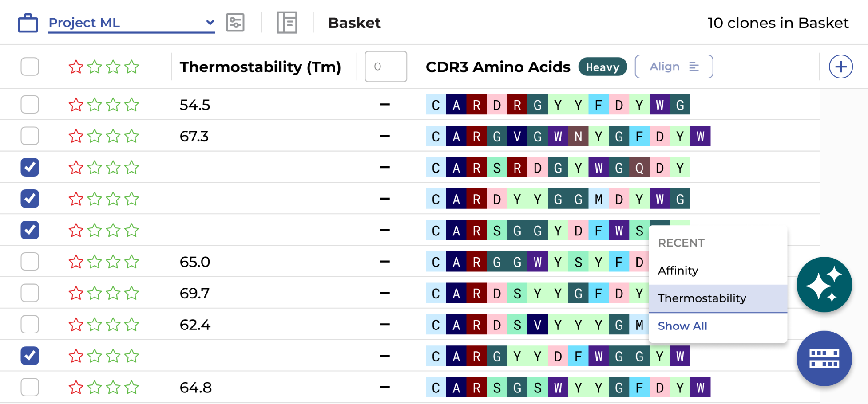Click the CDR3 Amino Acids column header
Screen dimensions: 868x404
pyautogui.click(x=498, y=67)
